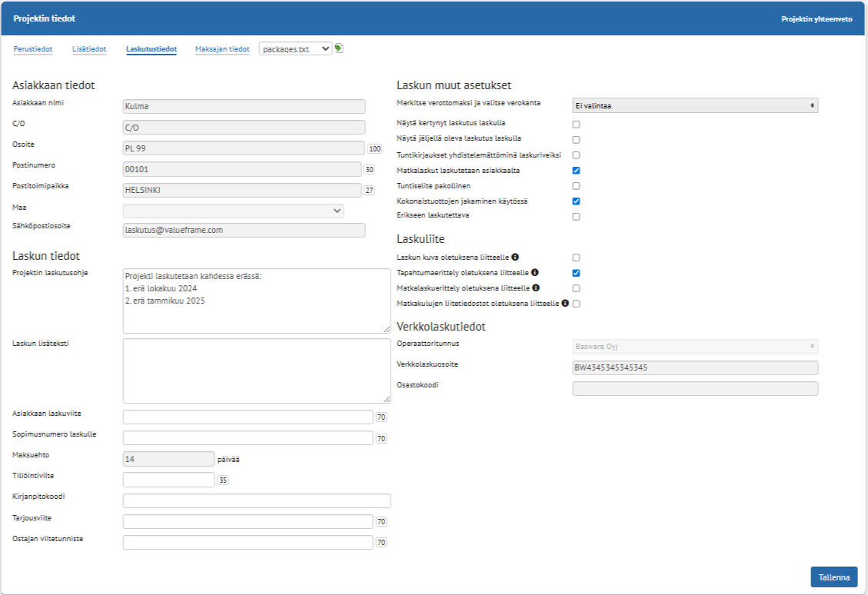Screen dimensions: 868x595
Task: Click the Osoite field containing PL 99
Action: point(244,148)
